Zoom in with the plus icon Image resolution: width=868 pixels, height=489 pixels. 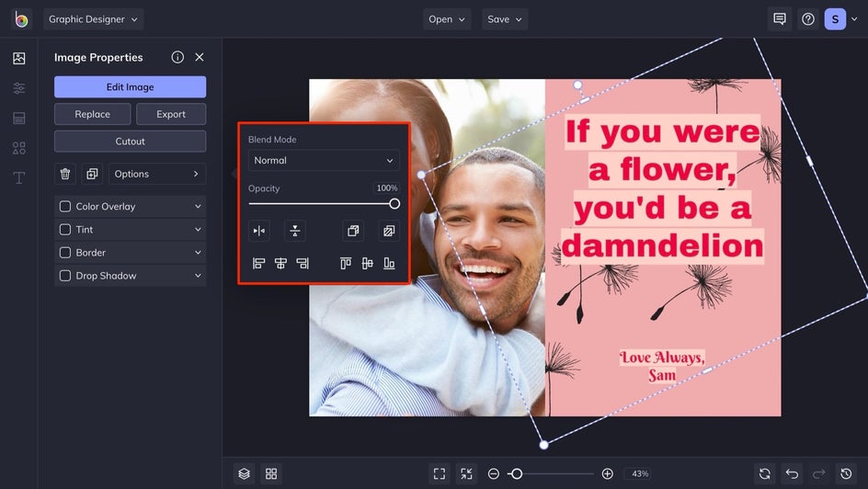(x=607, y=473)
